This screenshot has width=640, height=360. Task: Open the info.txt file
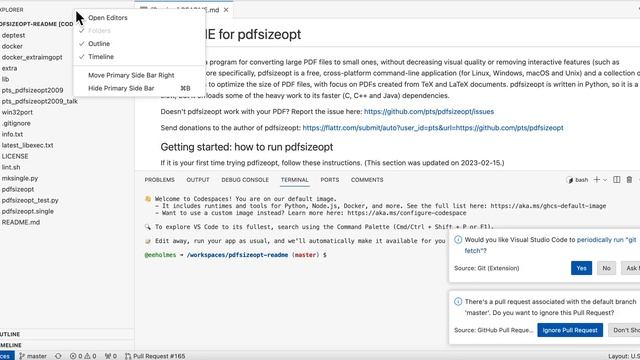12,134
